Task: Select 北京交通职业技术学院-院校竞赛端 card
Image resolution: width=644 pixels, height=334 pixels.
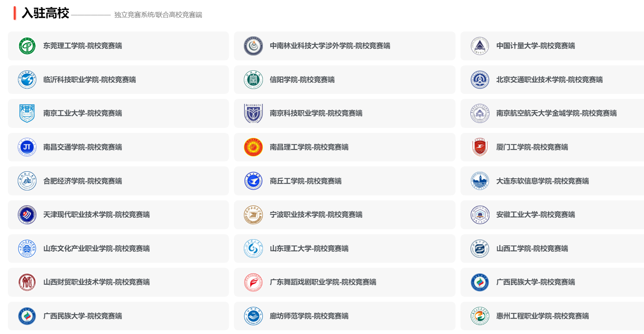Action: click(552, 79)
